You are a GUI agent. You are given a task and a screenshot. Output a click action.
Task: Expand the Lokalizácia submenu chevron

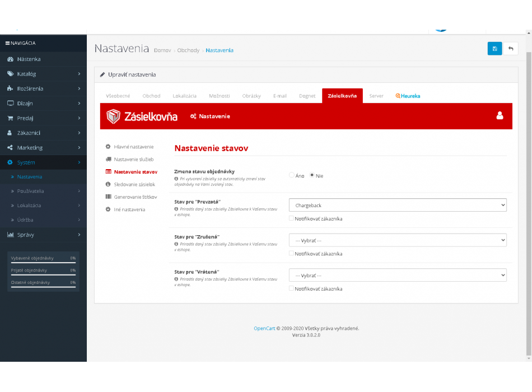(79, 206)
